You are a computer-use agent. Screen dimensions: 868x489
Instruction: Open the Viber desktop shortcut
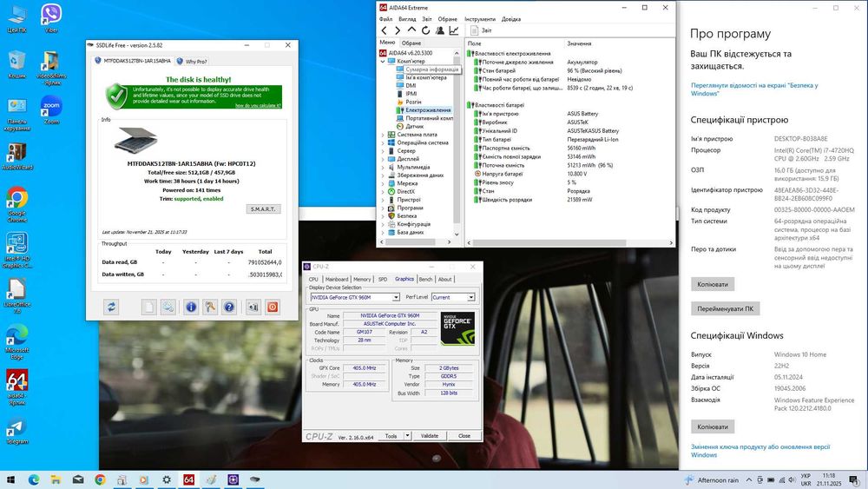pos(51,18)
